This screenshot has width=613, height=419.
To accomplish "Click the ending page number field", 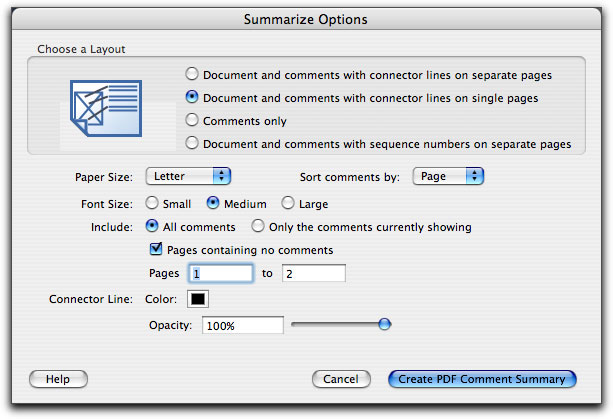I will click(x=313, y=273).
